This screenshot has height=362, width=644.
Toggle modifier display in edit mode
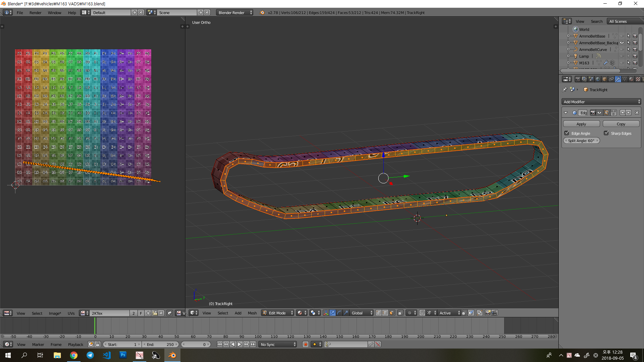(606, 113)
